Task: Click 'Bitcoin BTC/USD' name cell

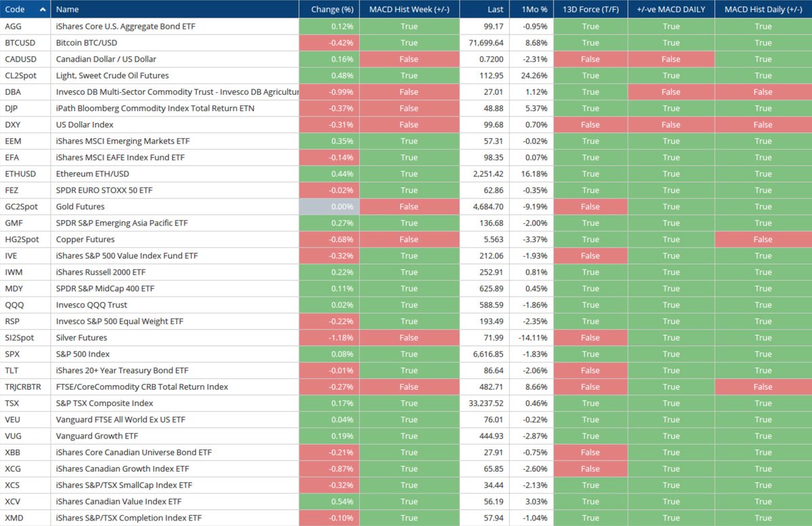Action: point(175,43)
